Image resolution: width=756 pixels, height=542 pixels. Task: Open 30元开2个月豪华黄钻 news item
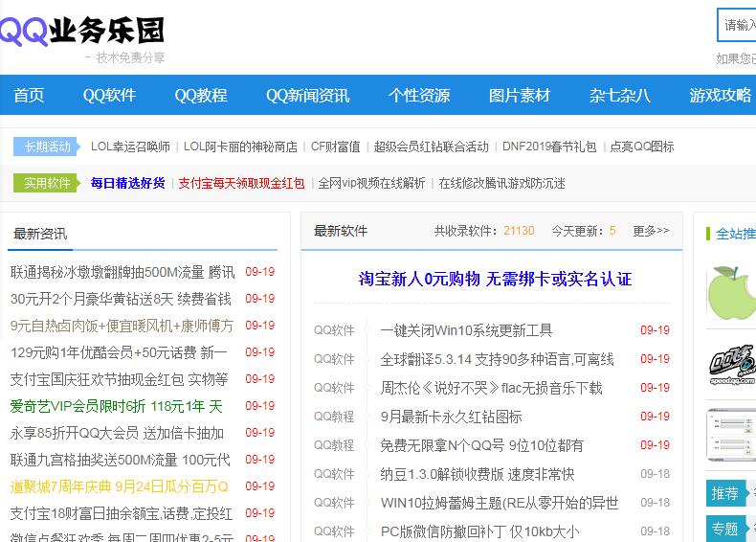coord(121,299)
